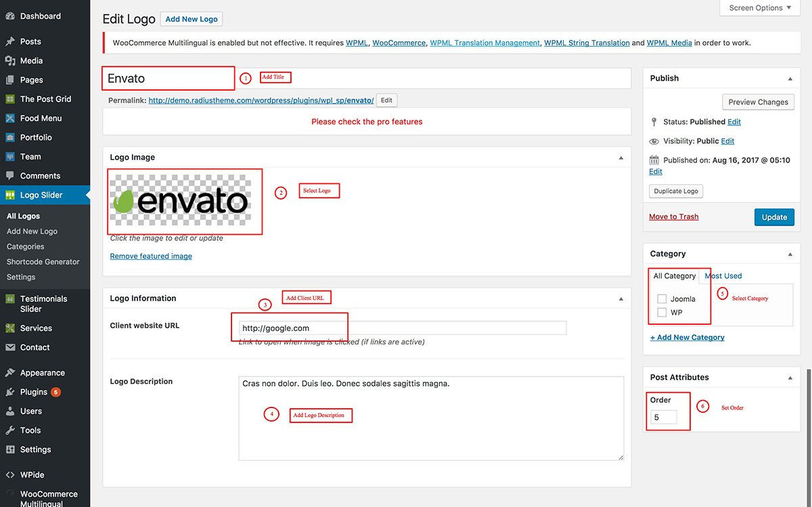Collapse the Post Attributes panel
This screenshot has width=812, height=507.
(x=790, y=378)
